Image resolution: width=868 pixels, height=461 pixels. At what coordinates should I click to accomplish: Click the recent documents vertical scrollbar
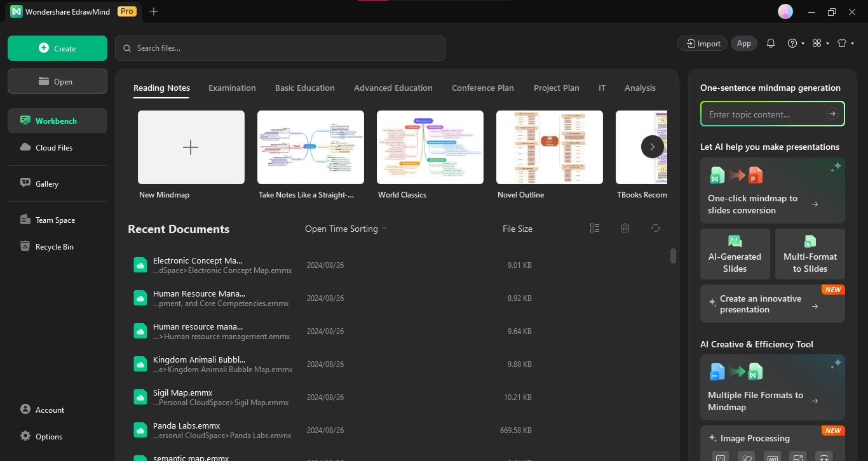click(673, 256)
